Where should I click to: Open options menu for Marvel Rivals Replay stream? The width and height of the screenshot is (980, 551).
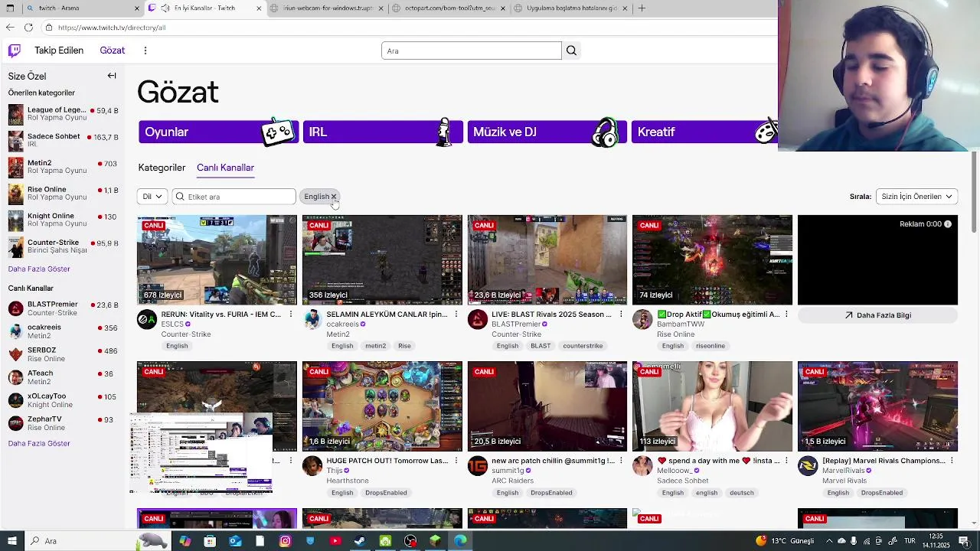tap(952, 461)
